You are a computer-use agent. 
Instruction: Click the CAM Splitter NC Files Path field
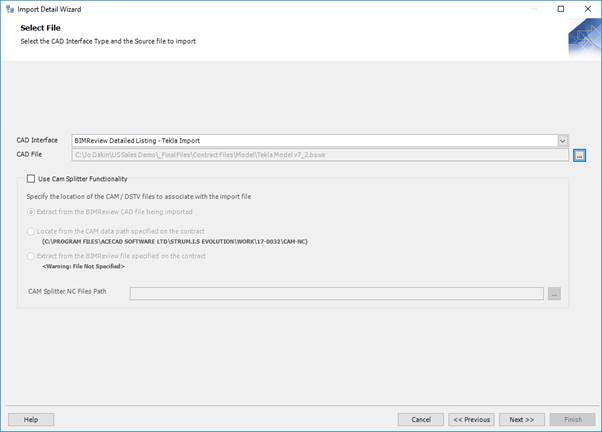tap(336, 294)
